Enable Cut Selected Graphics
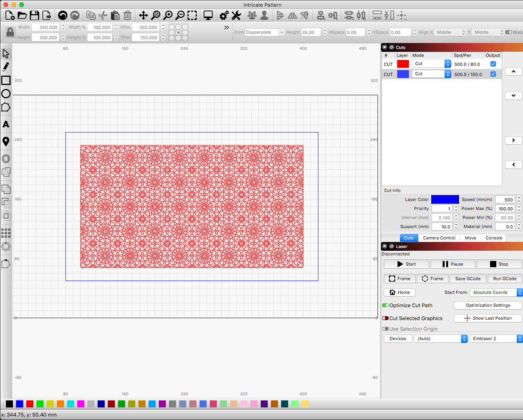The height and width of the screenshot is (420, 523). click(386, 318)
